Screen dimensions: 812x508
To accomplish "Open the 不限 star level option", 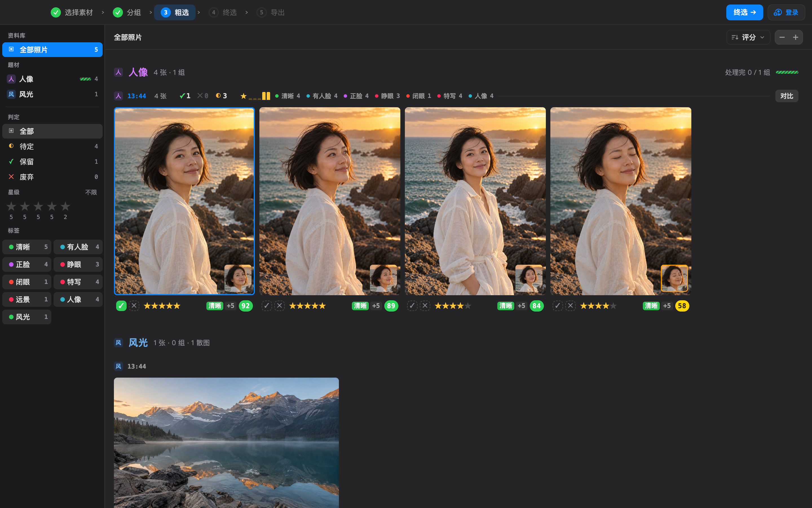I will 91,192.
